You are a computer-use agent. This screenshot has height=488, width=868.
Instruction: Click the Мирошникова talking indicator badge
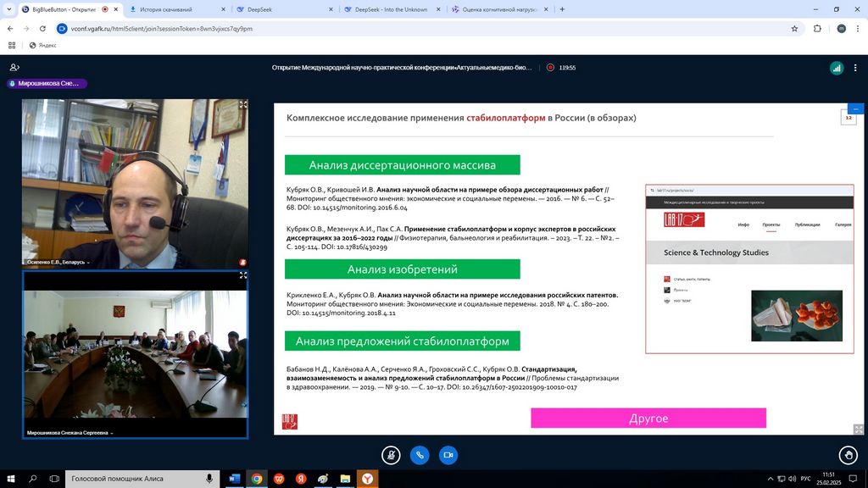(x=47, y=84)
